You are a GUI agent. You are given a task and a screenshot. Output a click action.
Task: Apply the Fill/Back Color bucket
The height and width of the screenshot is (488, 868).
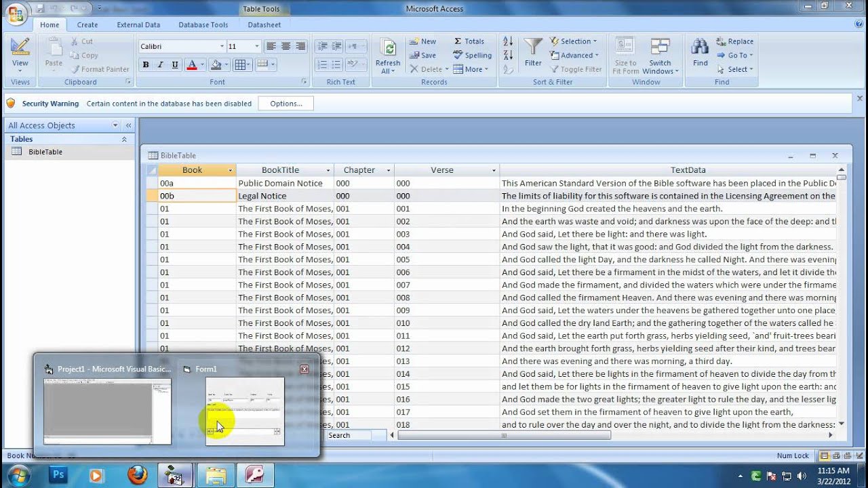click(216, 65)
